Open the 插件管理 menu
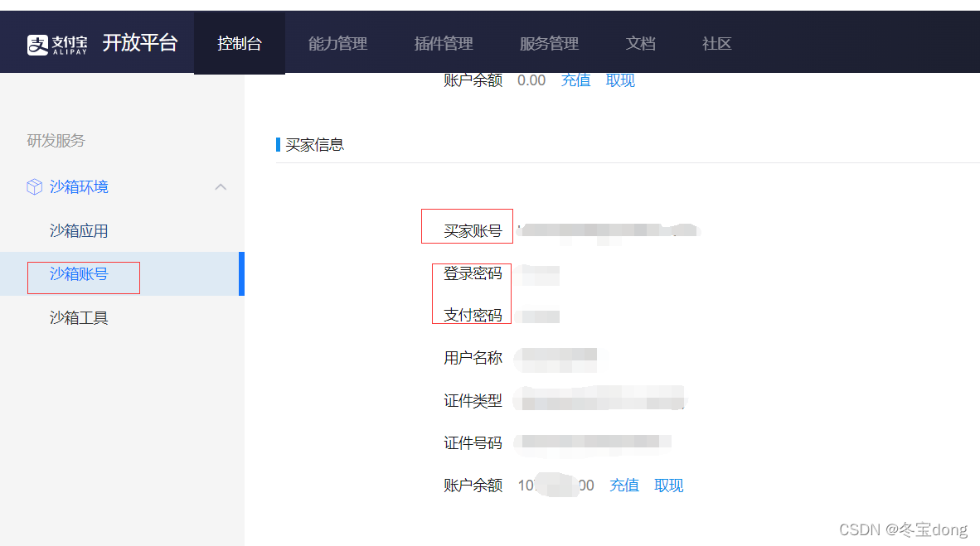Viewport: 980px width, 546px height. [443, 44]
